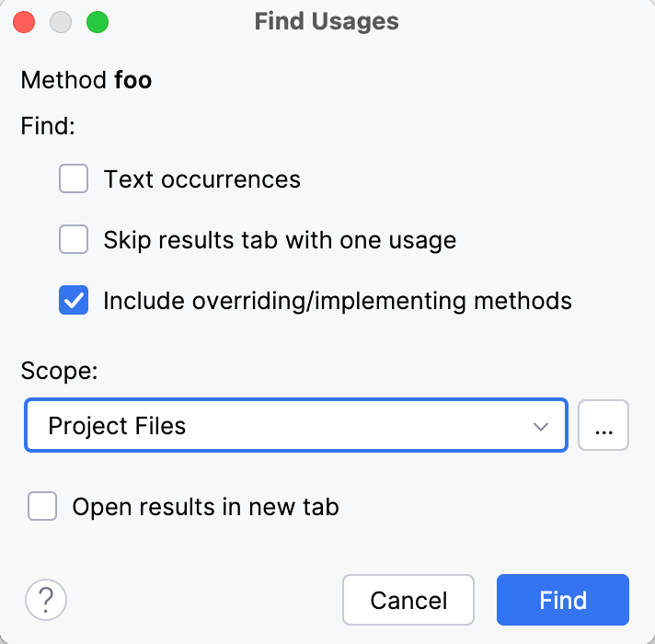This screenshot has height=644, width=655.
Task: Click 'Include overriding/implementing methods' label text
Action: point(338,301)
